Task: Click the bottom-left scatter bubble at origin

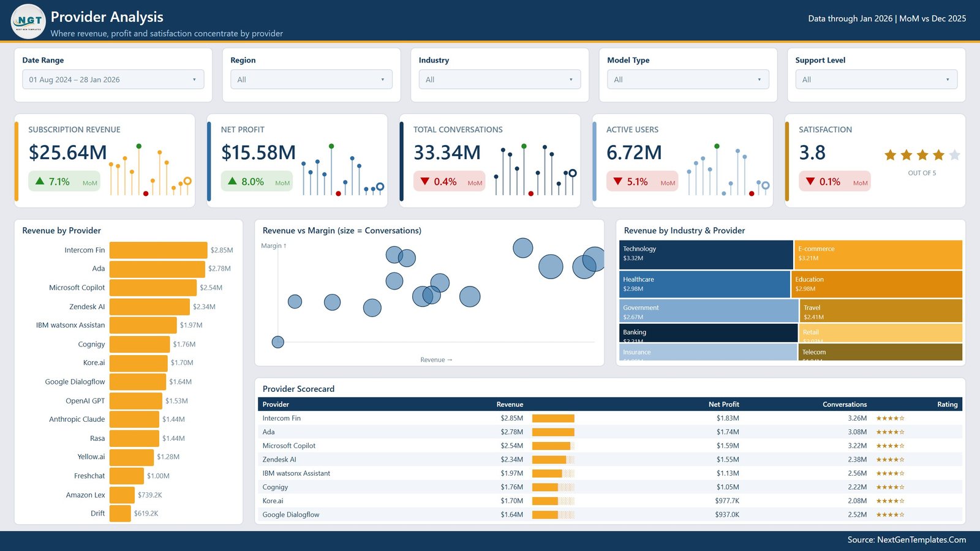Action: pos(278,342)
